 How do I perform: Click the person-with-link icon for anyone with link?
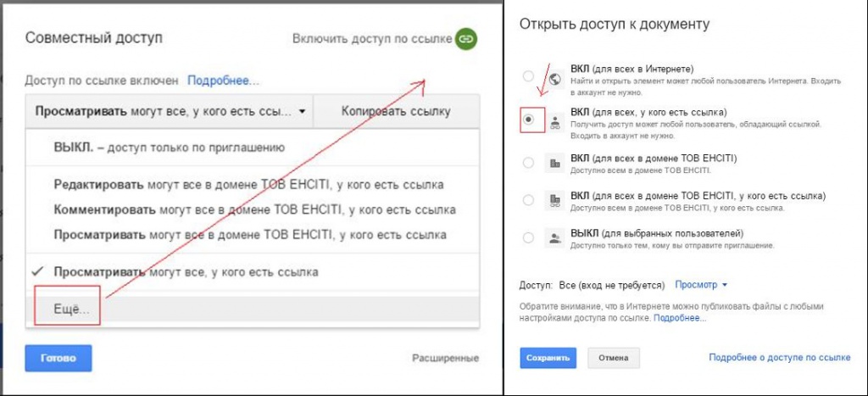click(x=554, y=122)
